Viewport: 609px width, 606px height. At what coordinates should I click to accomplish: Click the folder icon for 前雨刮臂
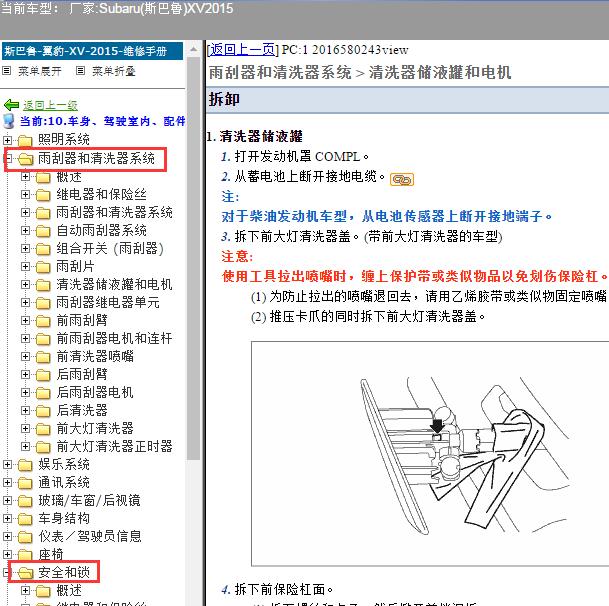[43, 321]
